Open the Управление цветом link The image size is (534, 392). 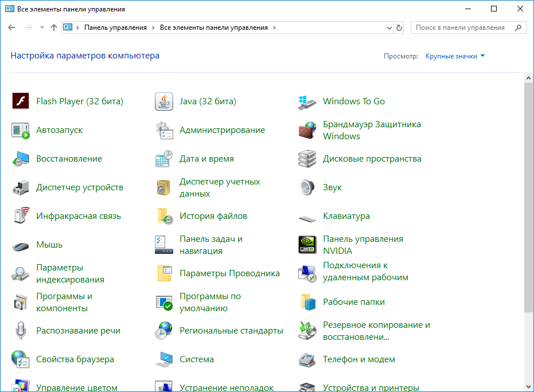click(77, 387)
